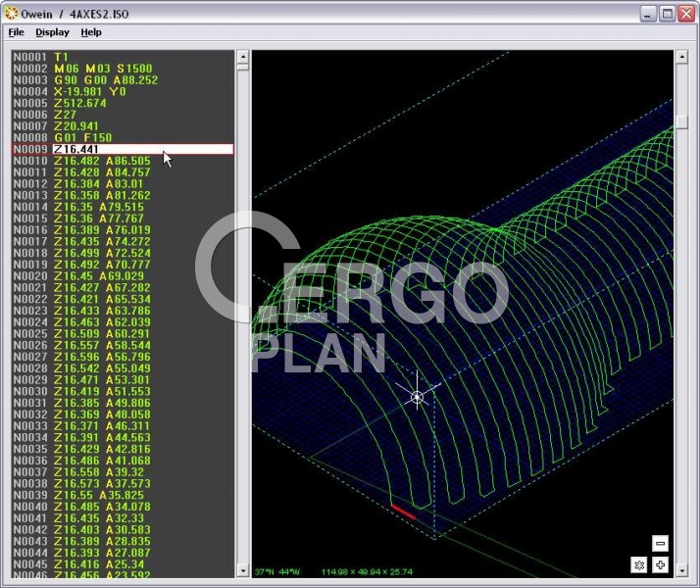Select line N0027 Z16.596 A56.796

[x=123, y=357]
